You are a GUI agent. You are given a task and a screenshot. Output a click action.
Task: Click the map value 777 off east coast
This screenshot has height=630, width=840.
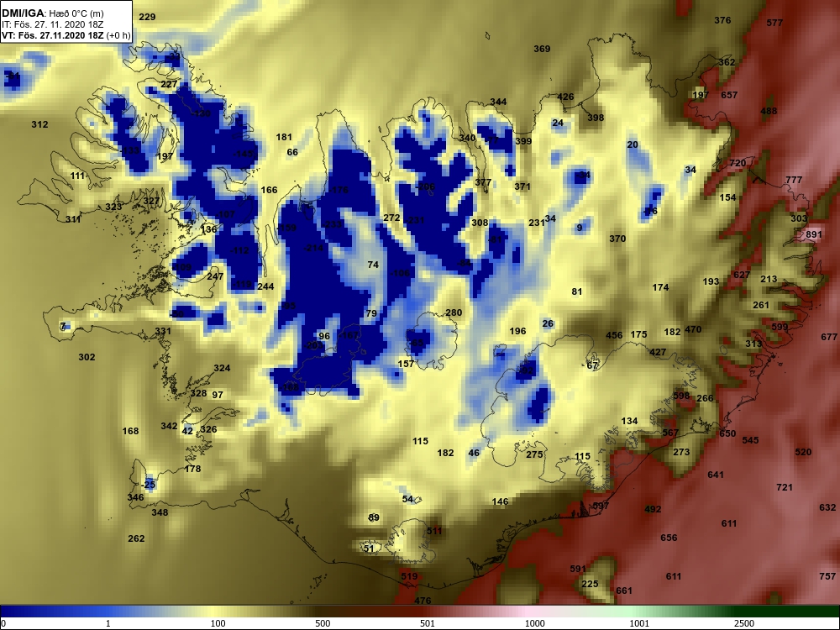tap(794, 180)
